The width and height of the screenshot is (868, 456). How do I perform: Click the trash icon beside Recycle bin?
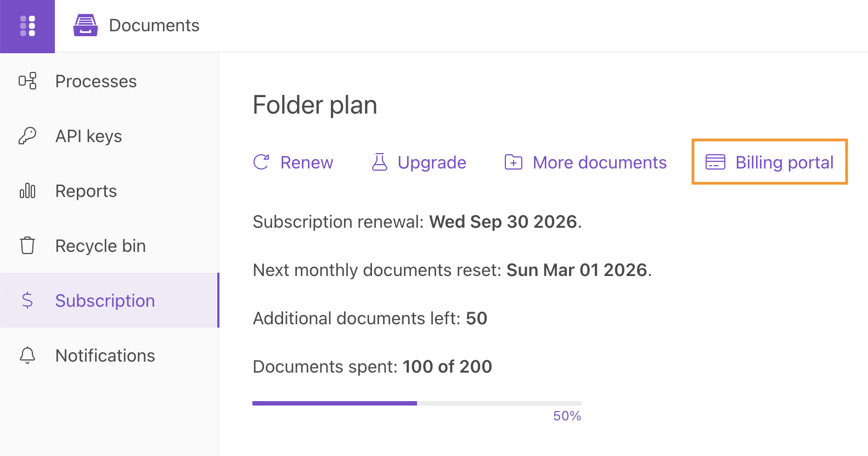click(27, 245)
